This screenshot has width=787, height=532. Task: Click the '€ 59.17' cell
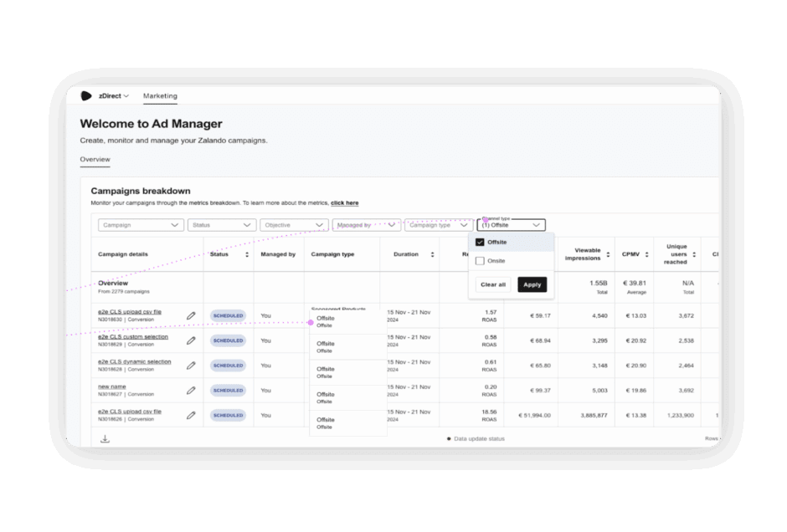[x=540, y=316]
